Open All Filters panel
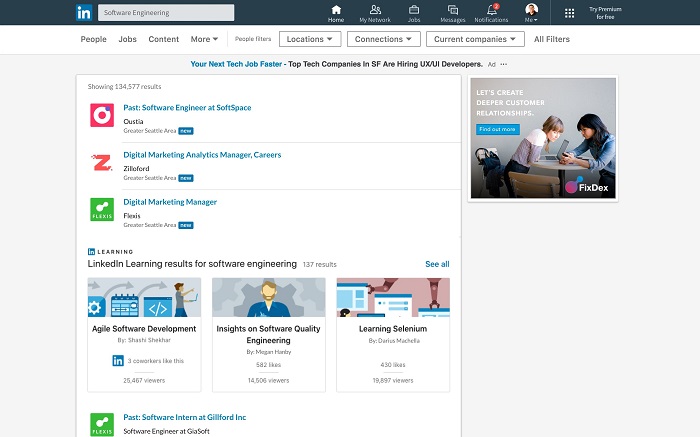Viewport: 700px width, 437px height. (x=552, y=39)
